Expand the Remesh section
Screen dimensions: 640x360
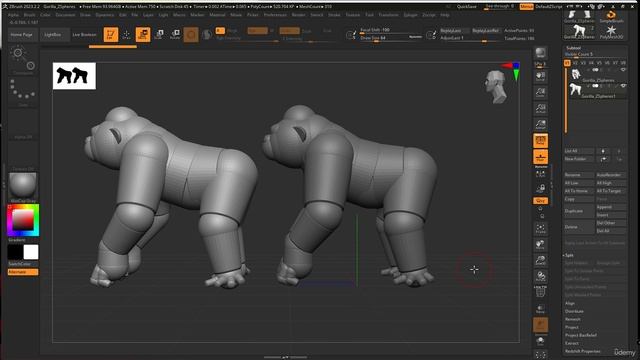(572, 319)
